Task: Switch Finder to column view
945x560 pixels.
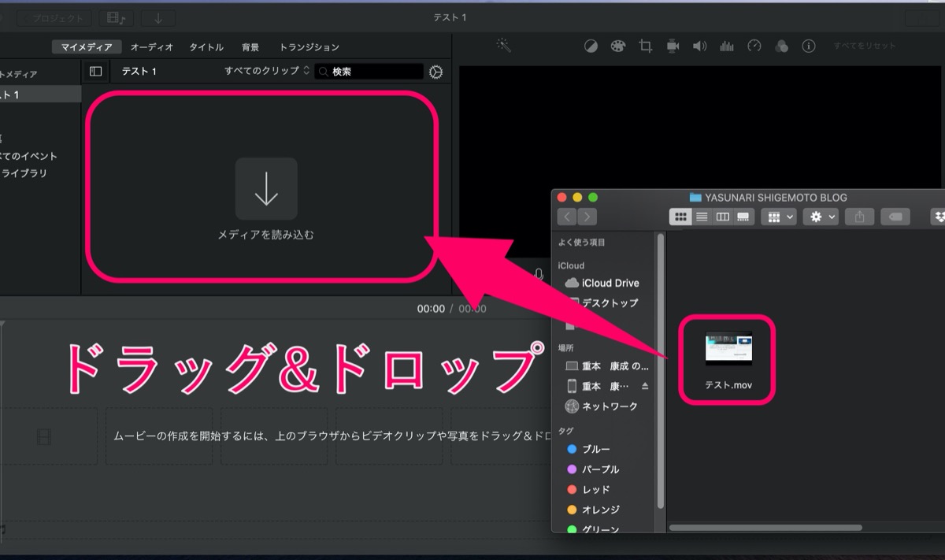Action: [x=723, y=217]
